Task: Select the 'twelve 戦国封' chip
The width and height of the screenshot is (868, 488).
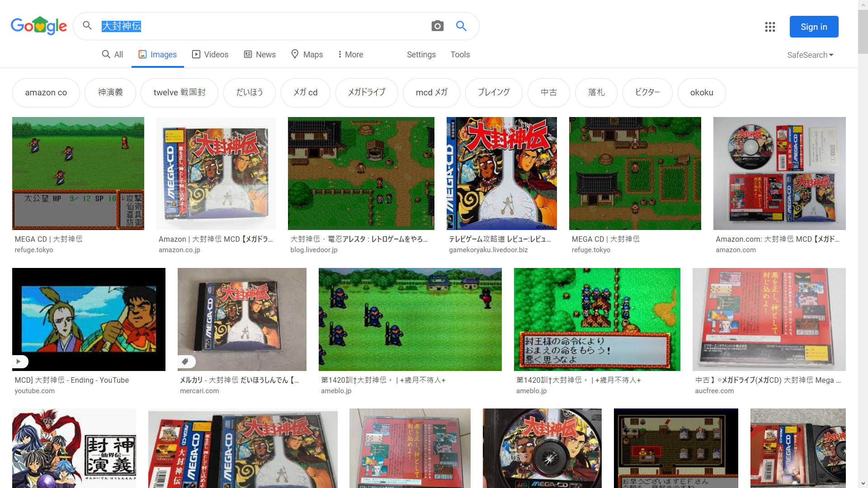Action: click(179, 93)
